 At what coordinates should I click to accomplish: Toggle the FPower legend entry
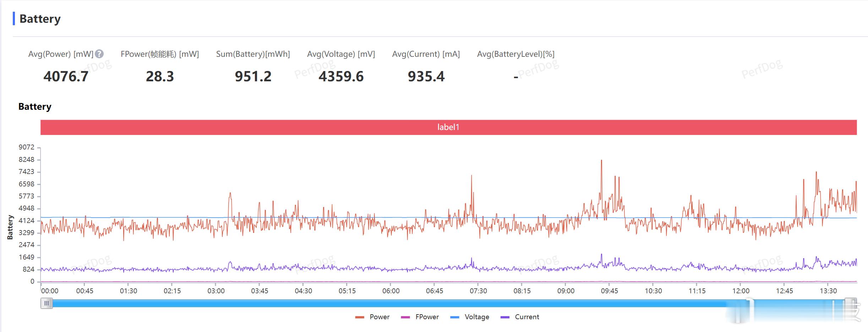[x=420, y=317]
